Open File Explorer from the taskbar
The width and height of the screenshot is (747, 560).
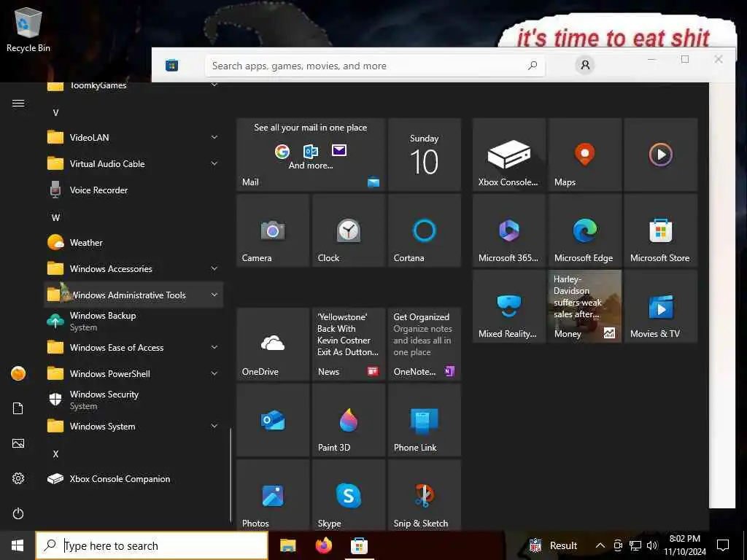point(287,545)
